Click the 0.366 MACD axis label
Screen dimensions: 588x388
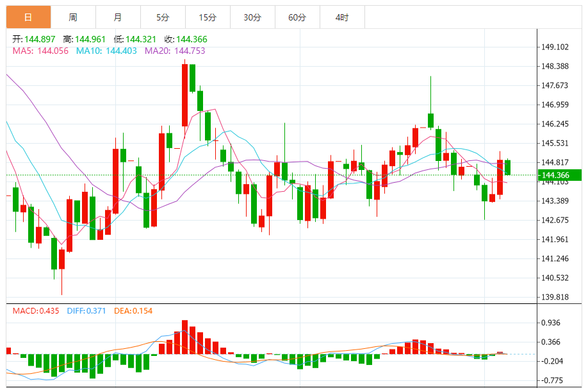click(x=550, y=342)
